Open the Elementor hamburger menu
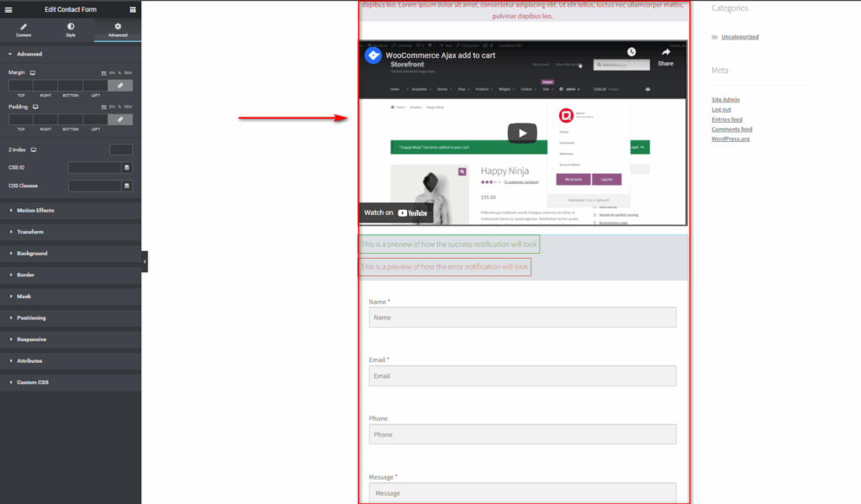Viewport: 861px width, 504px height. click(x=8, y=9)
